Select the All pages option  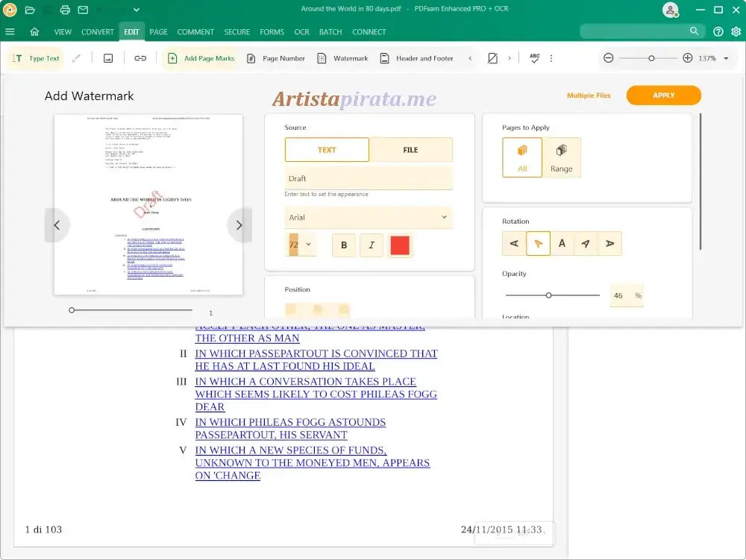coord(521,157)
